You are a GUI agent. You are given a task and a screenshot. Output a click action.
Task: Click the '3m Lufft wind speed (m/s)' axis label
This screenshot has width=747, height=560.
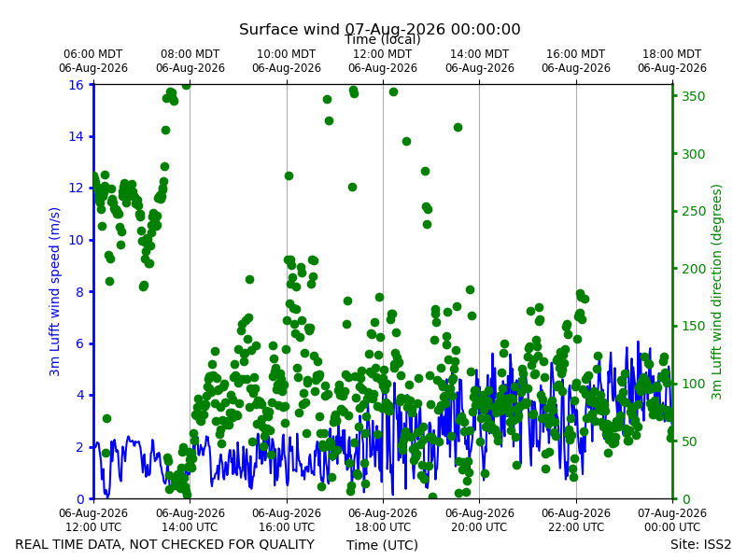(54, 291)
